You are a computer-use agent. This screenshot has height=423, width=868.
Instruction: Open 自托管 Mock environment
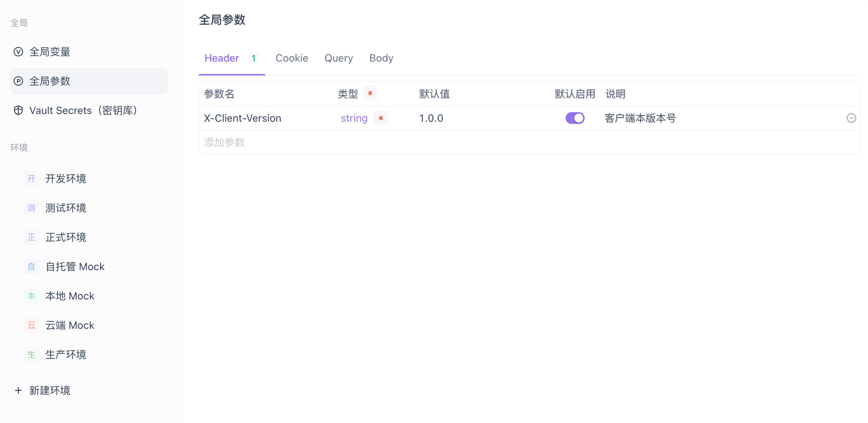pos(75,266)
